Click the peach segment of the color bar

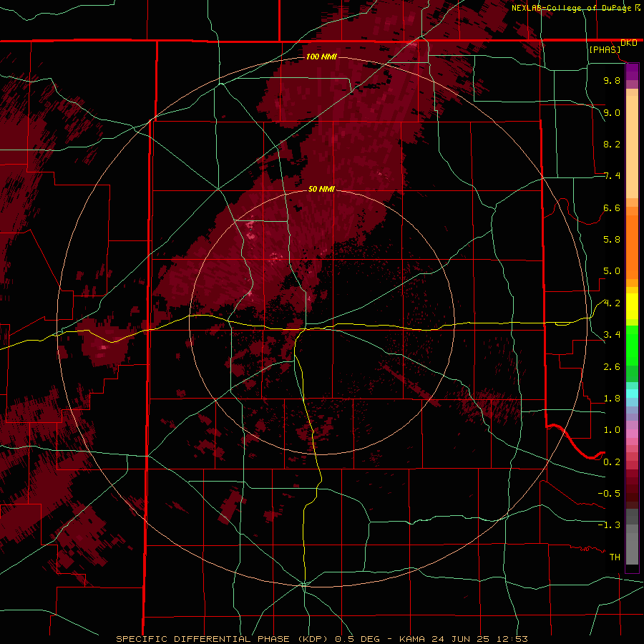632,144
